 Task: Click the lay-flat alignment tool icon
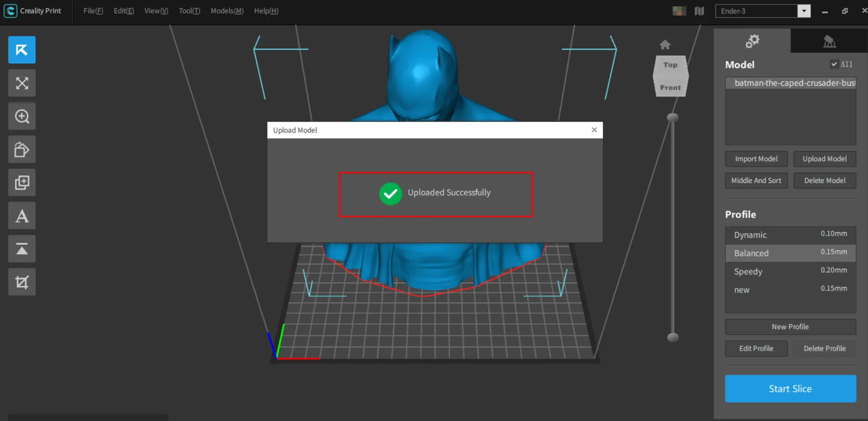pyautogui.click(x=22, y=249)
